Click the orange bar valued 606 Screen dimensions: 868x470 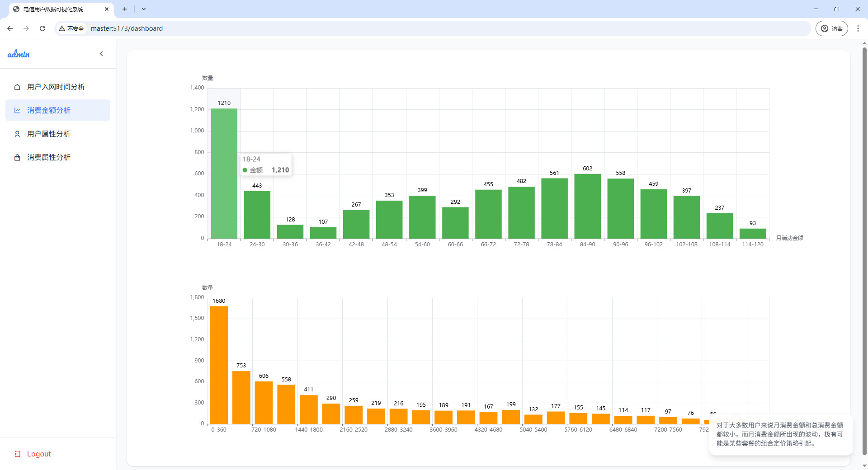(264, 403)
